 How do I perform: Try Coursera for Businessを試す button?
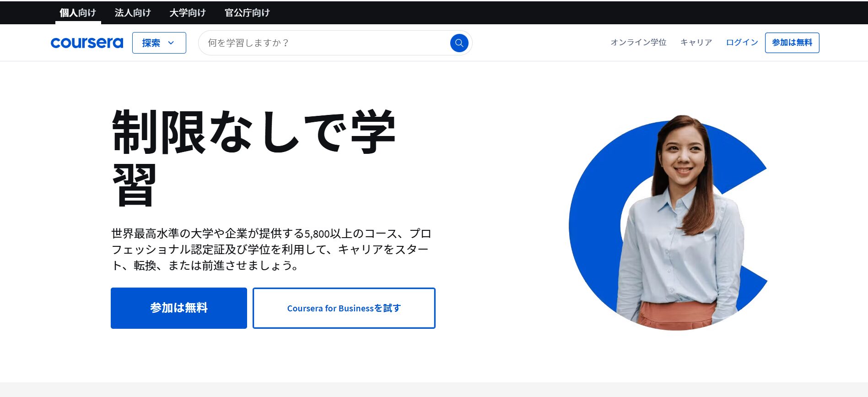344,308
